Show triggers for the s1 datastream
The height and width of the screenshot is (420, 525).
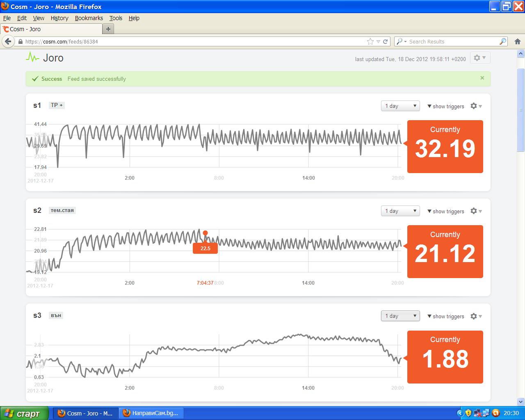pyautogui.click(x=446, y=106)
